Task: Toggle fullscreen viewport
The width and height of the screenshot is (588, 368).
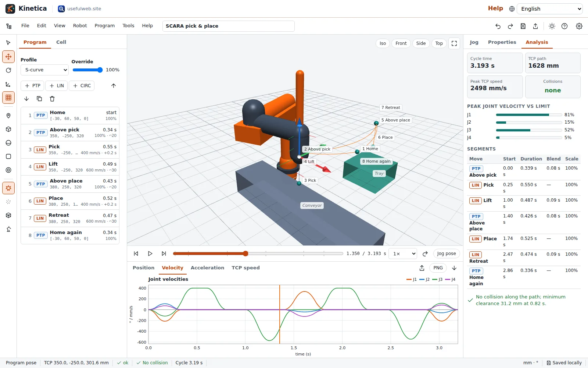Action: click(454, 43)
